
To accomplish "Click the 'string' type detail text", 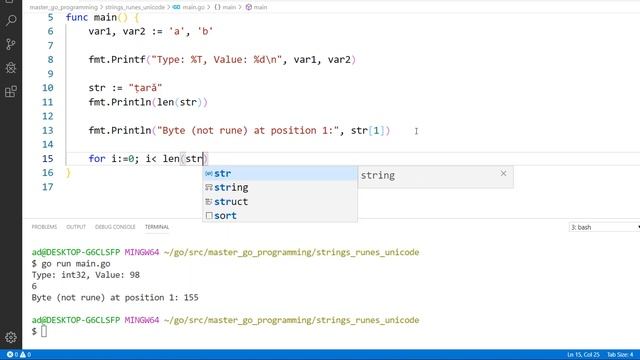I will coord(378,176).
